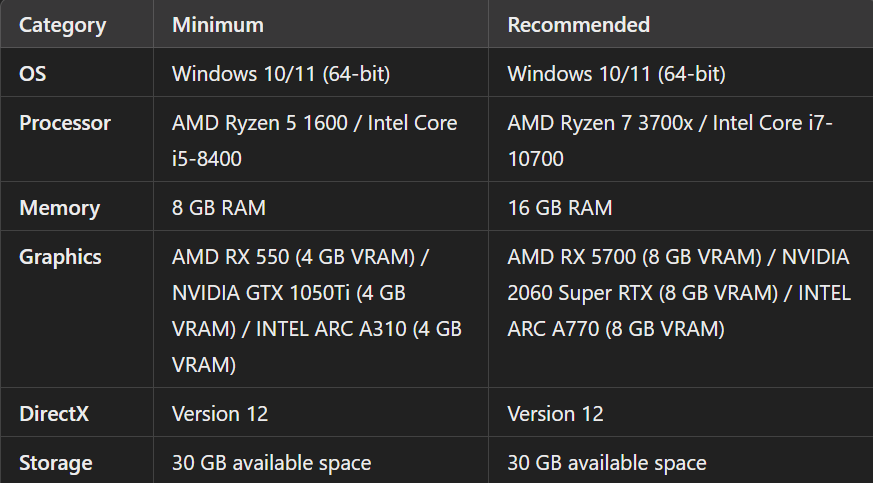This screenshot has height=483, width=873.
Task: Select the Memory row label
Action: click(59, 208)
